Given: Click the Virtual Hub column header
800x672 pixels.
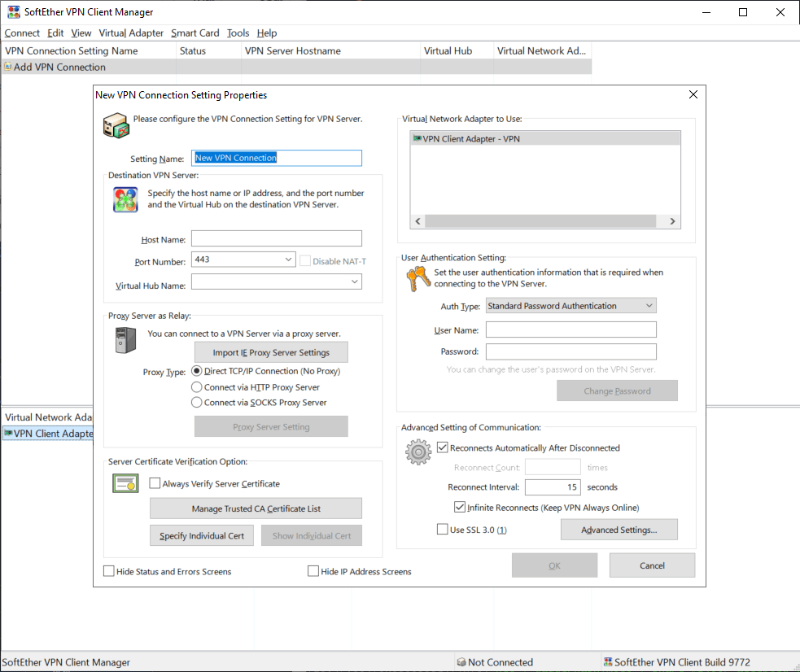Looking at the screenshot, I should tap(457, 51).
